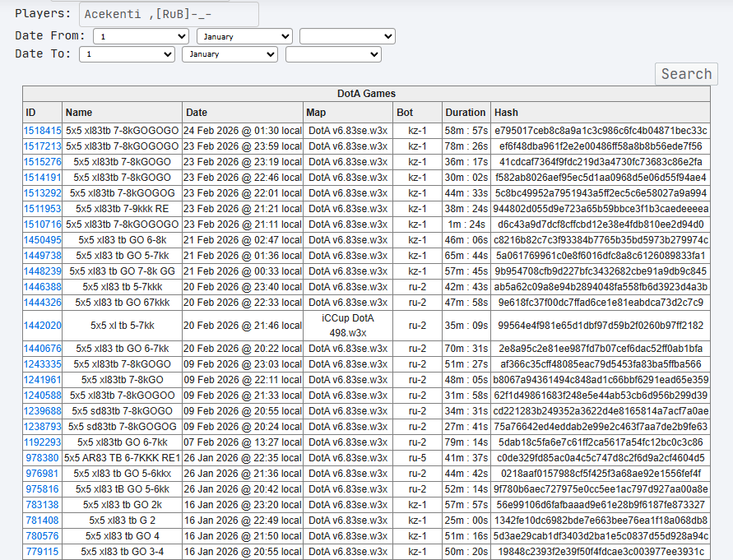Click the Name column header
Viewport: 733px width, 560px height.
(122, 113)
